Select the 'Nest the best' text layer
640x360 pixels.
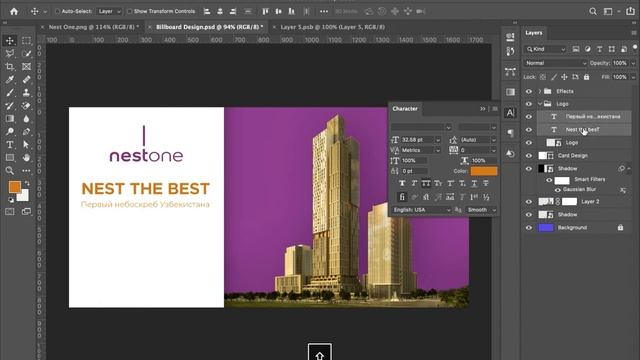click(x=582, y=130)
